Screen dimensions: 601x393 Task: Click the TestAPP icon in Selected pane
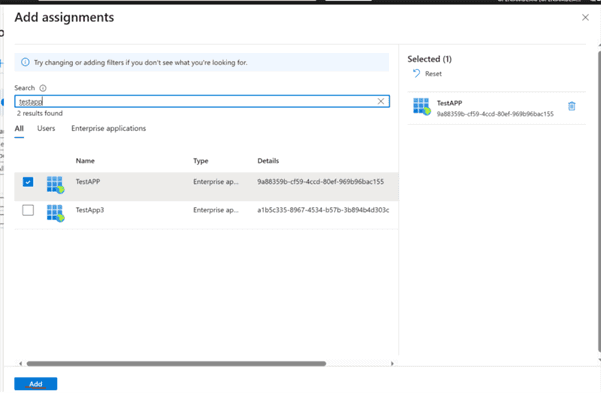point(422,107)
